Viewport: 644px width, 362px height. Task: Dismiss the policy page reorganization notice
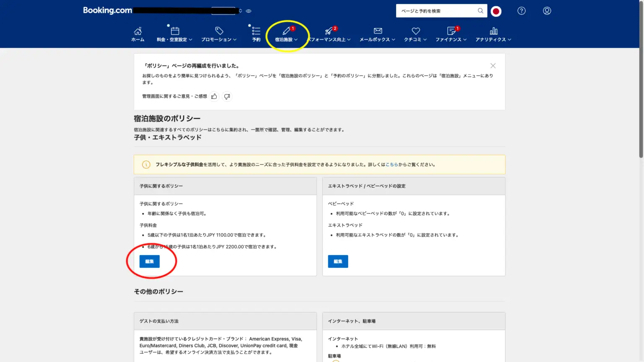tap(493, 66)
